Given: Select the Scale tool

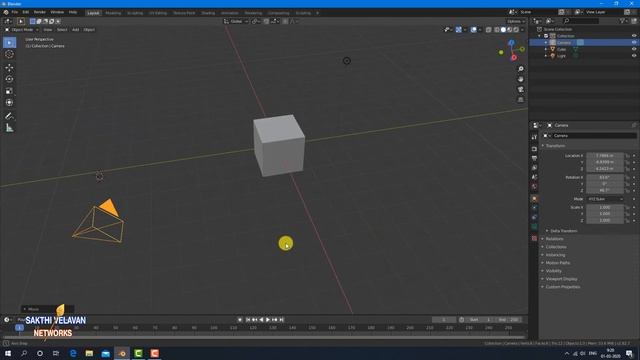Looking at the screenshot, I should [9, 91].
